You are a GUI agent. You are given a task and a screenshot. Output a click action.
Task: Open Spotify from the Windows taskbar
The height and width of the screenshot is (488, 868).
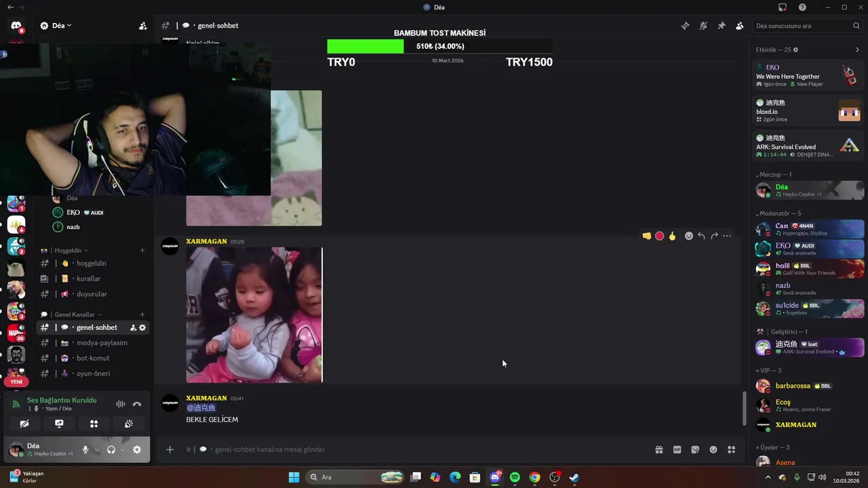(x=515, y=477)
